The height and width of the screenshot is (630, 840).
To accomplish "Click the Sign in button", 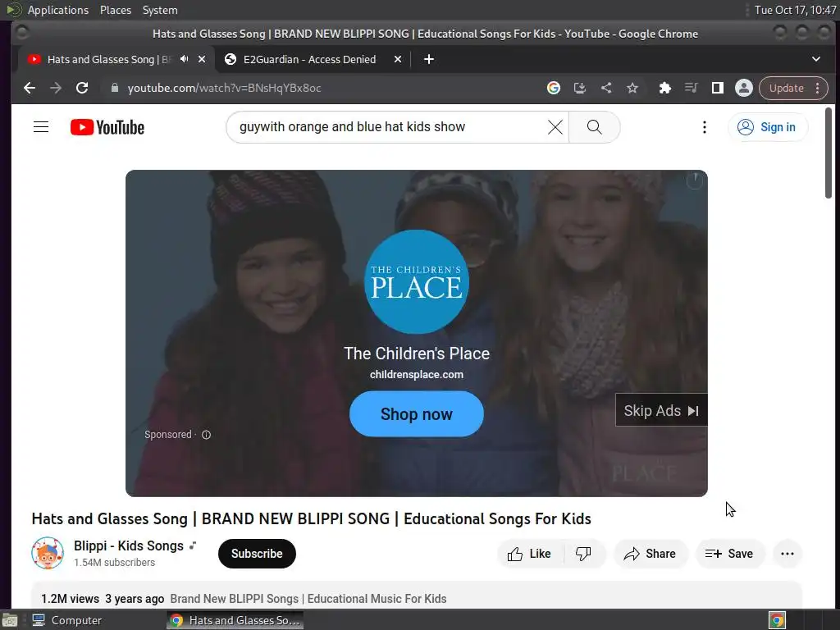I will pos(768,127).
